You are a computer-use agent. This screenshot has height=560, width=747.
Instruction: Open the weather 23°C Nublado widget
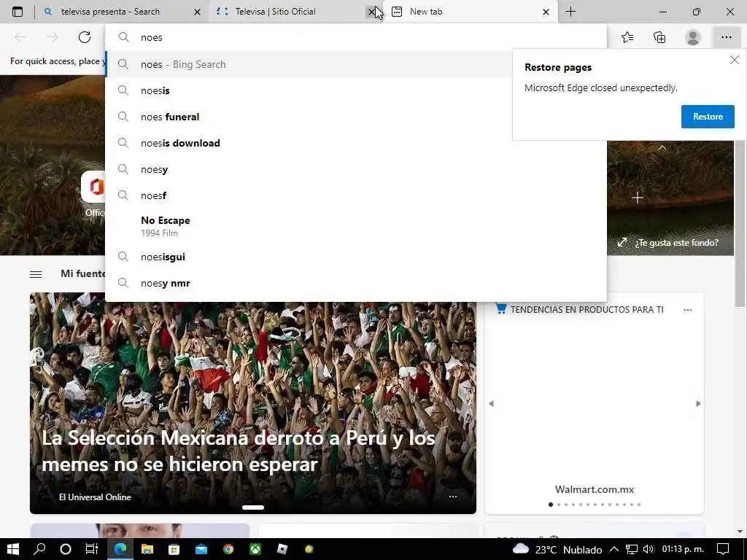point(557,550)
